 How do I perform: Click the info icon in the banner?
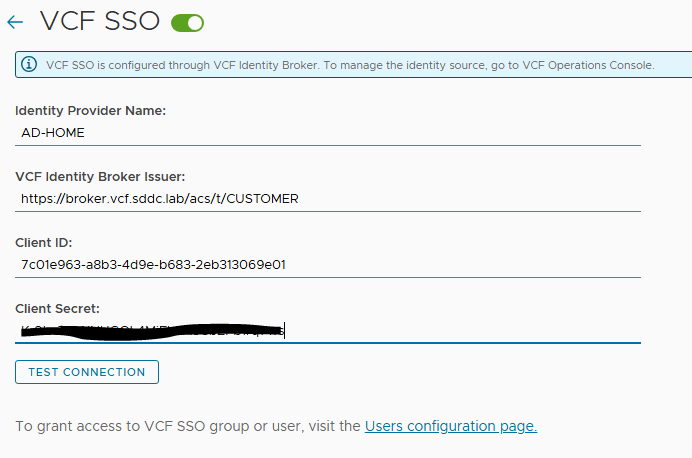click(29, 65)
